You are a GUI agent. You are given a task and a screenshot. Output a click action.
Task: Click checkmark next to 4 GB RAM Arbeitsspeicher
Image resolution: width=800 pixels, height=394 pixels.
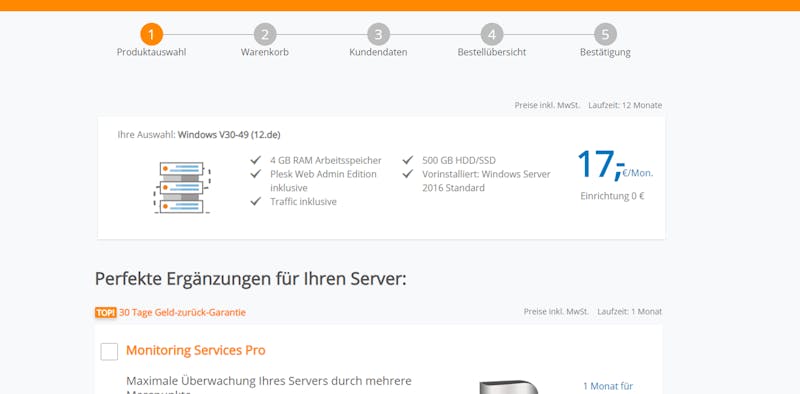click(256, 160)
